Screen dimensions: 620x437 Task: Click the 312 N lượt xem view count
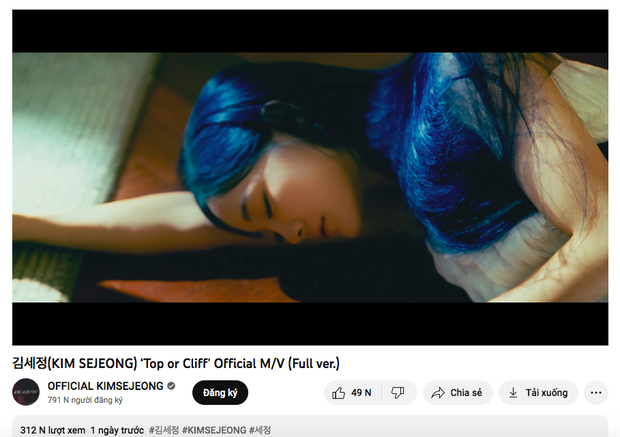pos(53,430)
